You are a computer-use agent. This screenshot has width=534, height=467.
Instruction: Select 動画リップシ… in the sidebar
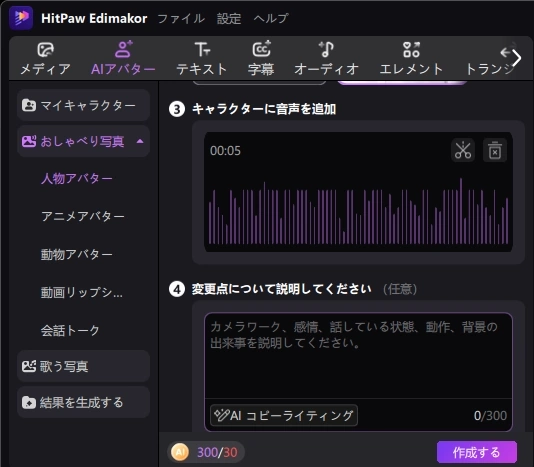pos(82,292)
